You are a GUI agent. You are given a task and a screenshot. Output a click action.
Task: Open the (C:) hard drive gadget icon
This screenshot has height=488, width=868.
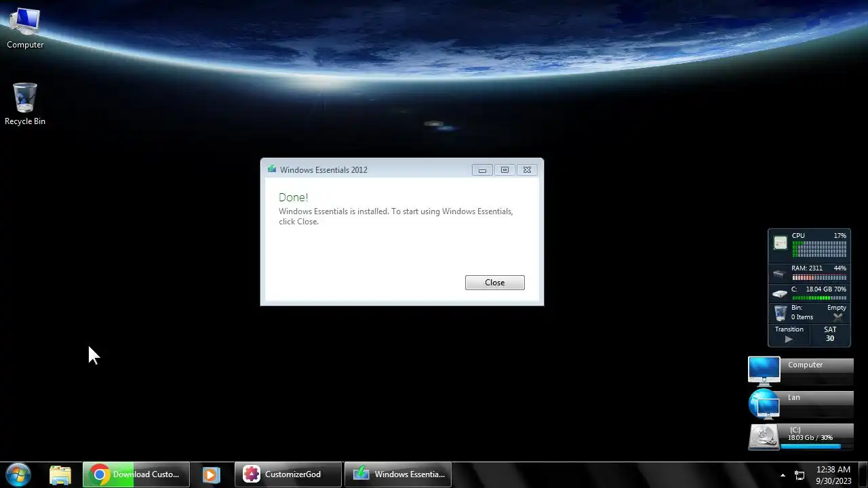764,437
